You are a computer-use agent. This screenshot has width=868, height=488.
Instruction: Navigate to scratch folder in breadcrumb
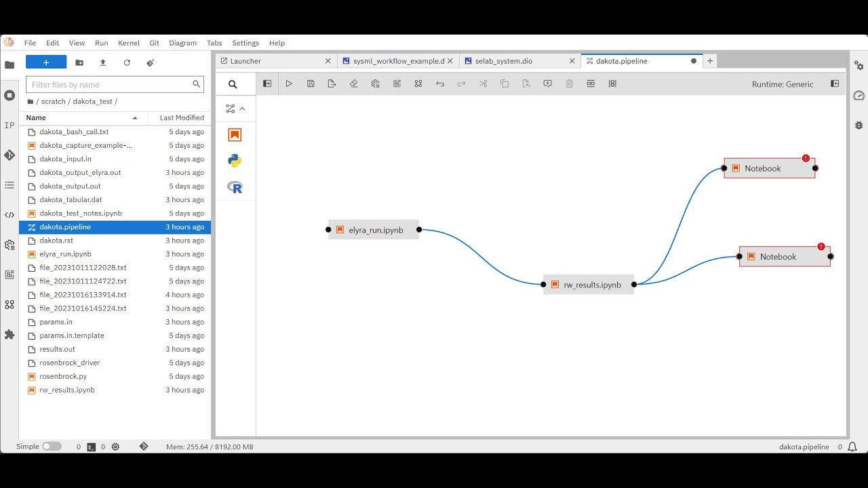pos(54,102)
